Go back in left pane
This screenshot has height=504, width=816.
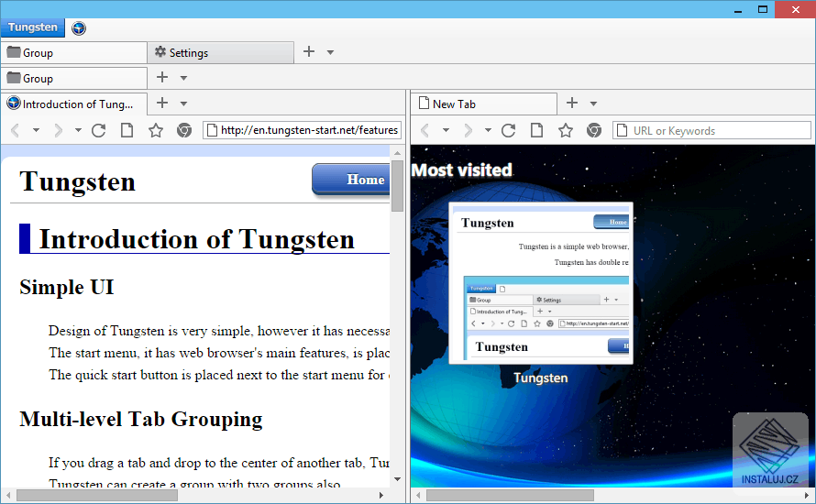coord(15,130)
